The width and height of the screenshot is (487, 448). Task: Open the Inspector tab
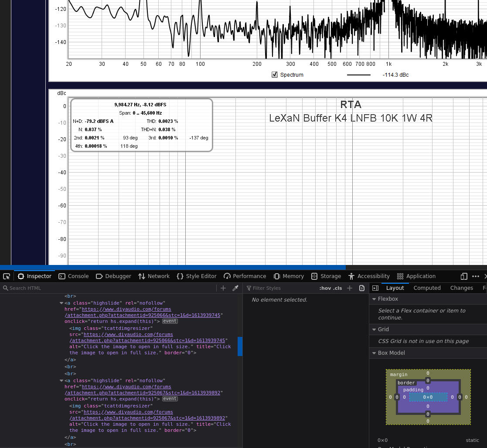coord(35,276)
